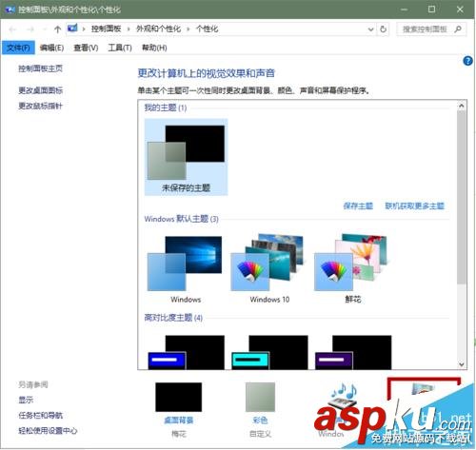Click 高对比度主题 (4) section header
Viewport: 476px width, 450px height.
[x=173, y=318]
